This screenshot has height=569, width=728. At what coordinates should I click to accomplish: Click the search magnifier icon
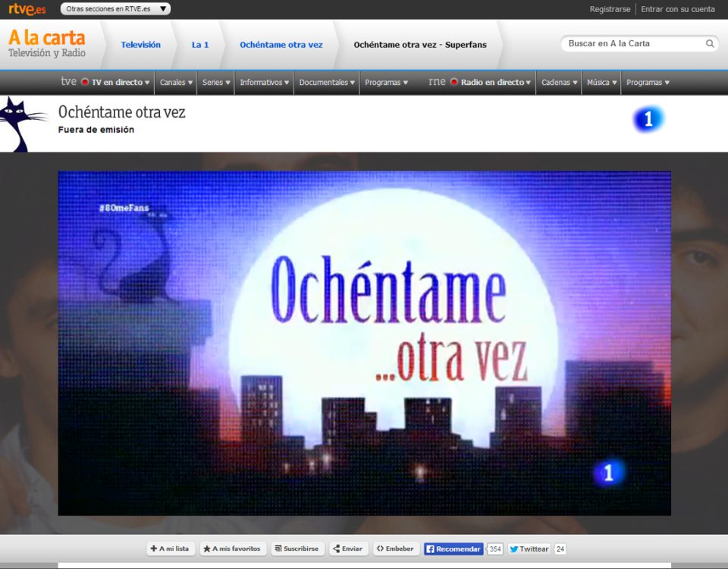point(710,44)
